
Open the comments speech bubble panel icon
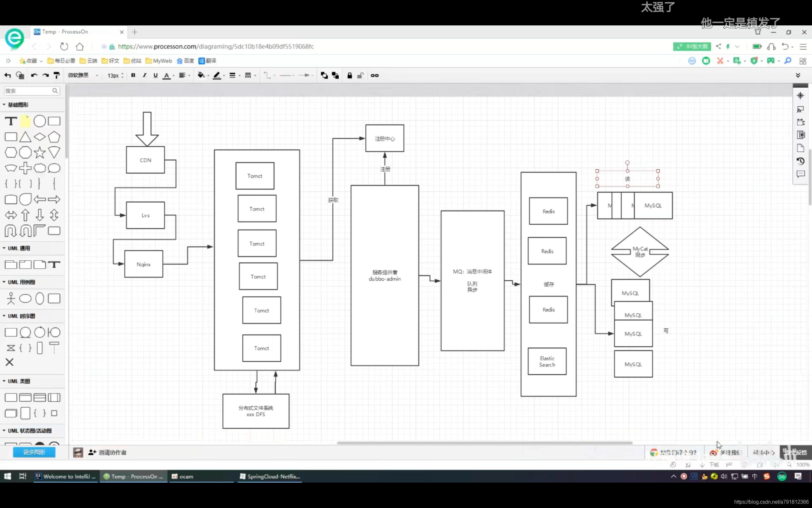click(800, 174)
